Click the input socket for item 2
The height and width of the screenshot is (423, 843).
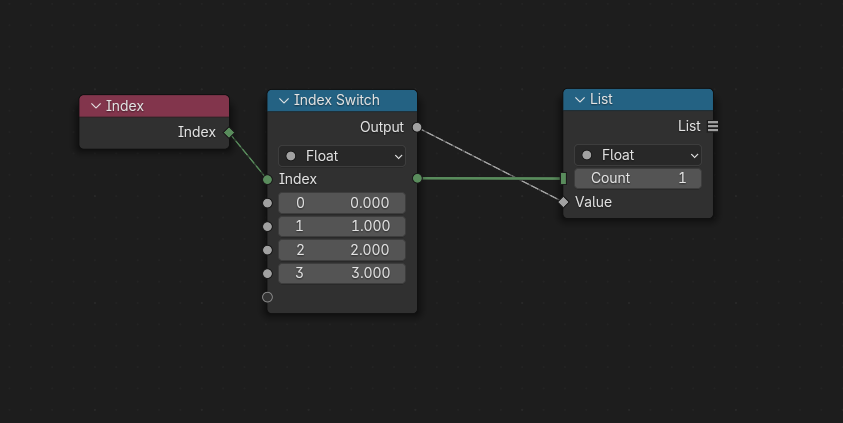tap(267, 250)
